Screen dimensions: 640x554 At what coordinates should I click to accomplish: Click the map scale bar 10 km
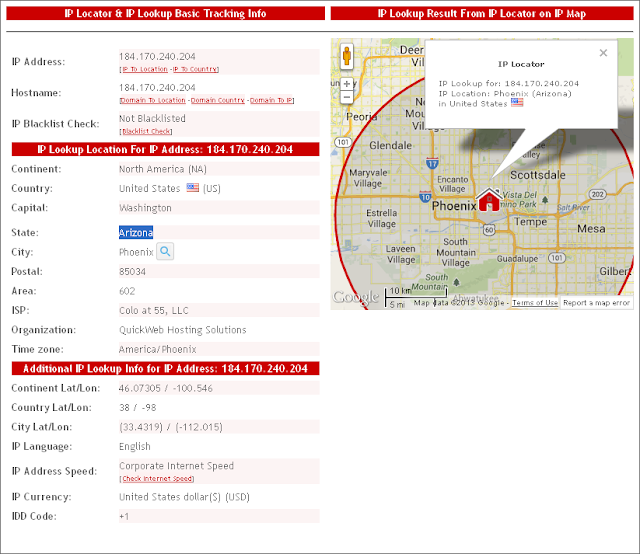pos(416,297)
